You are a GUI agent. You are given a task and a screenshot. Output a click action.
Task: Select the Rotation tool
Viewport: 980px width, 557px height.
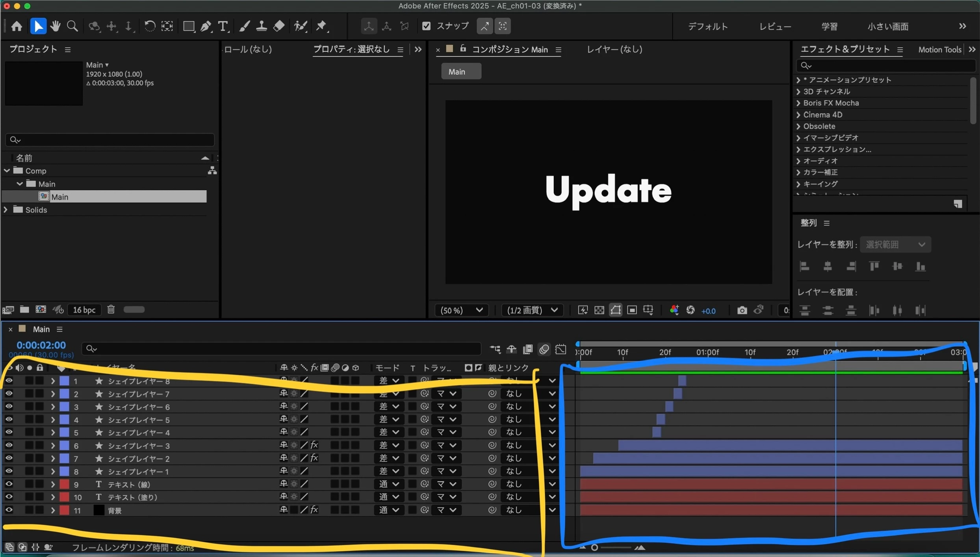tap(149, 26)
